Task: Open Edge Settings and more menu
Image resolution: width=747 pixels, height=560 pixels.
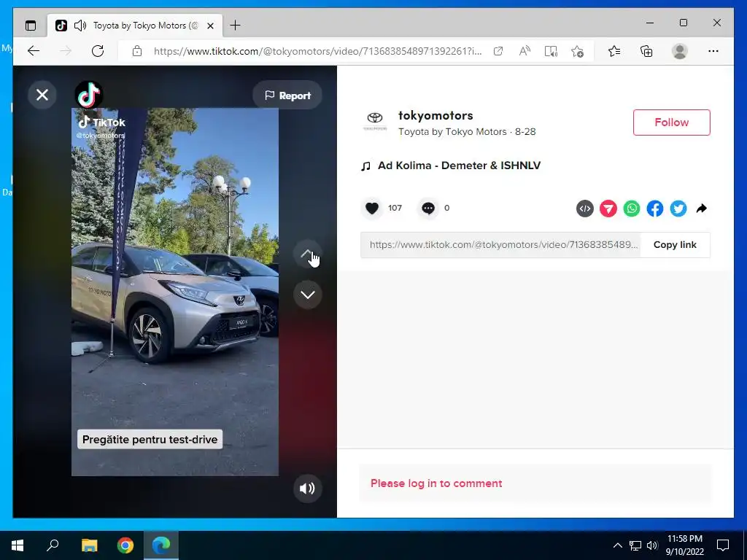Action: point(713,51)
